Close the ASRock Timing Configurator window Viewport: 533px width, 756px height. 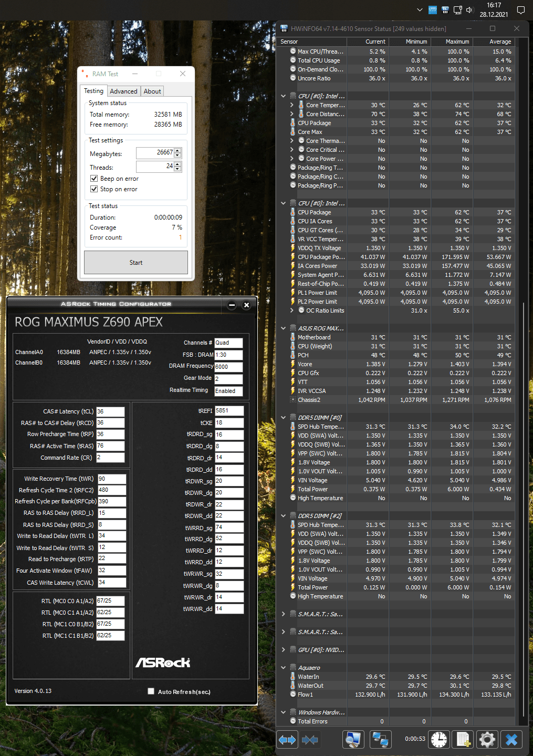coord(246,305)
